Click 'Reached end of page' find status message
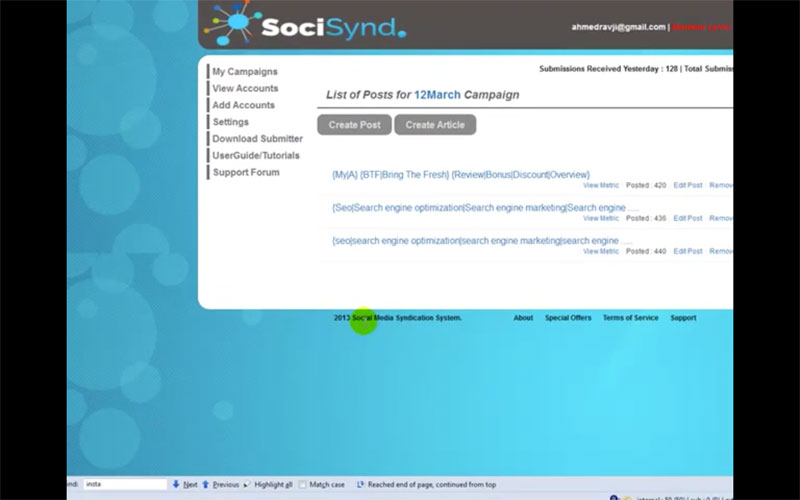This screenshot has height=500, width=800. point(432,485)
